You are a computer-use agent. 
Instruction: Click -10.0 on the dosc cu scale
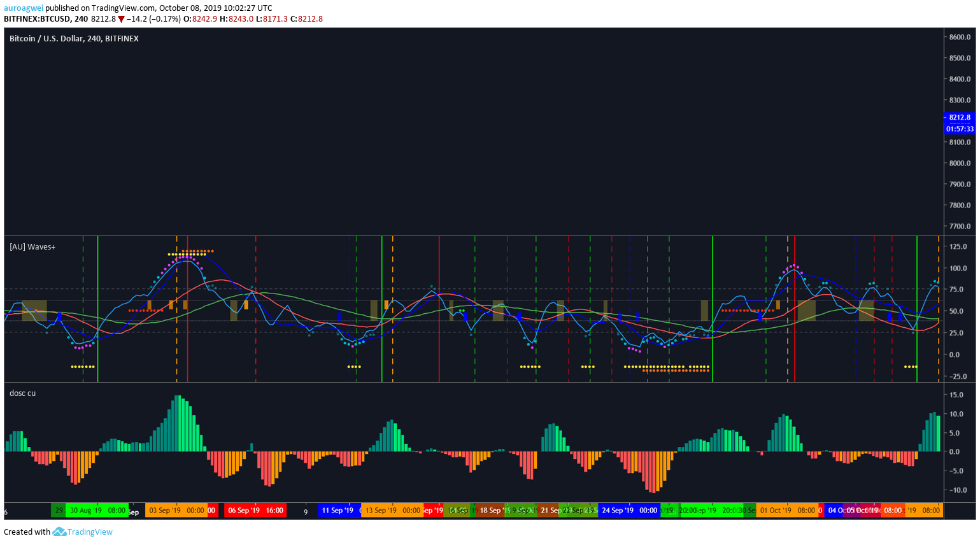click(957, 491)
